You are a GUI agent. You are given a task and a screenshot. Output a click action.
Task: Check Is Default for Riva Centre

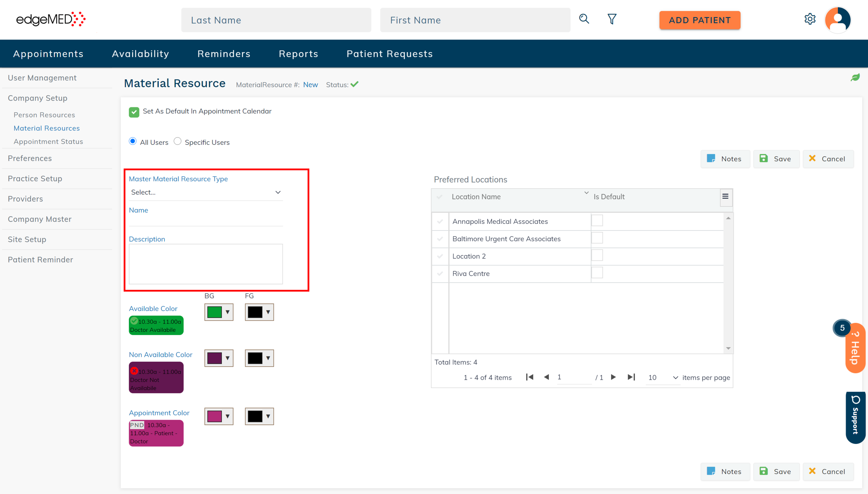point(597,273)
